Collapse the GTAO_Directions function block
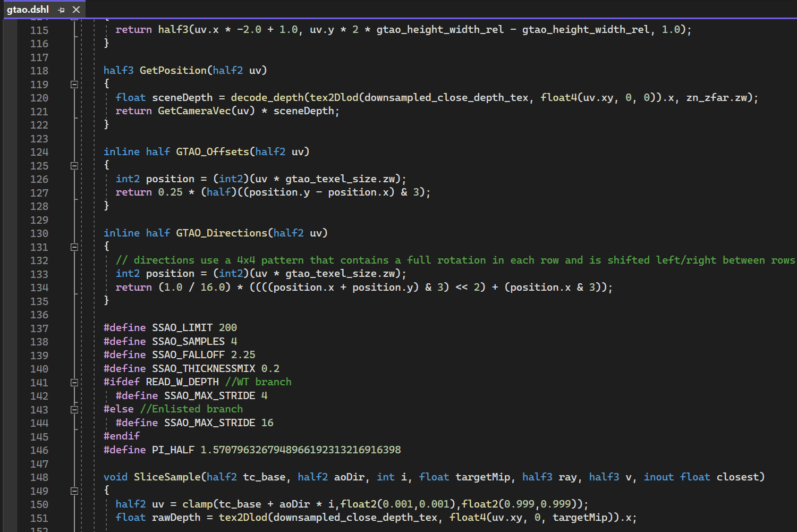 point(74,247)
